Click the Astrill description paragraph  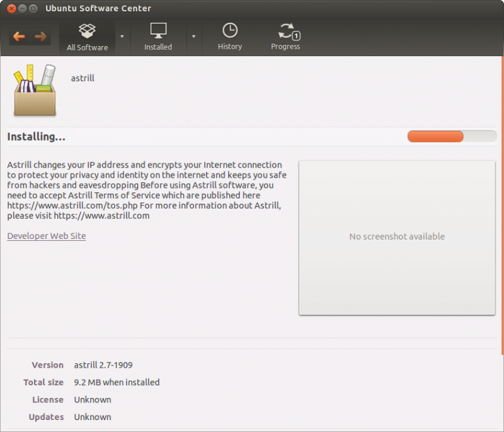point(147,190)
